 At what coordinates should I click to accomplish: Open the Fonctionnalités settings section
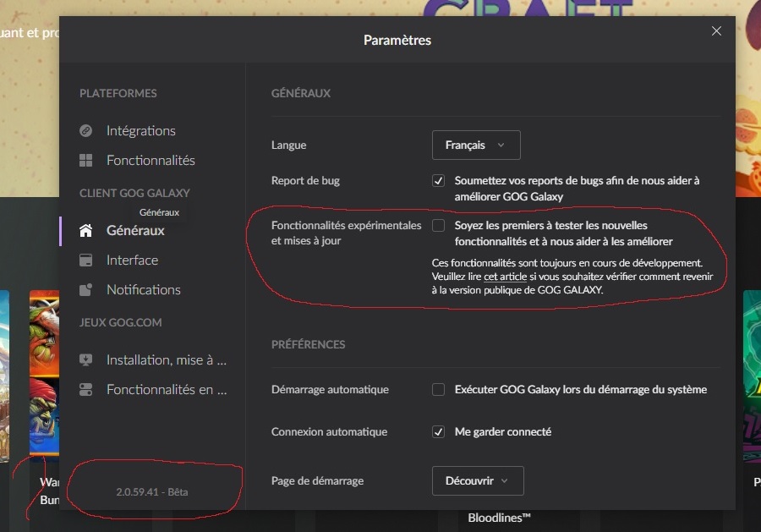[x=152, y=160]
